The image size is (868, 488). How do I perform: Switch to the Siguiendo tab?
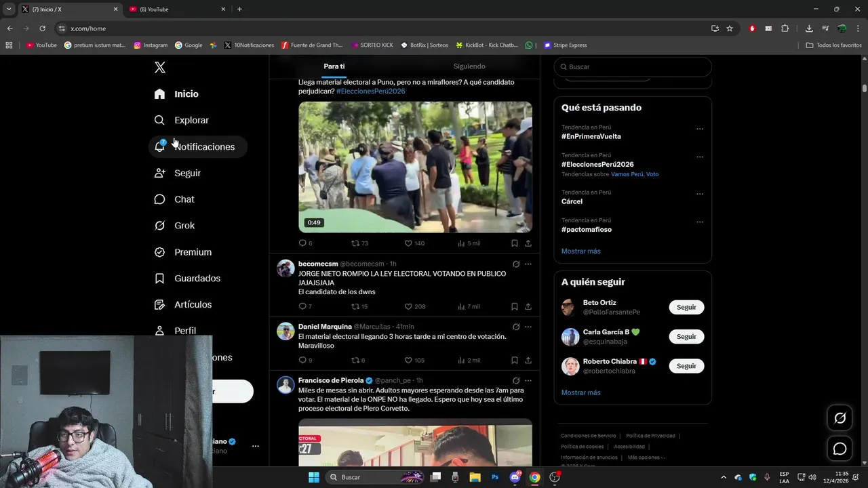[469, 66]
